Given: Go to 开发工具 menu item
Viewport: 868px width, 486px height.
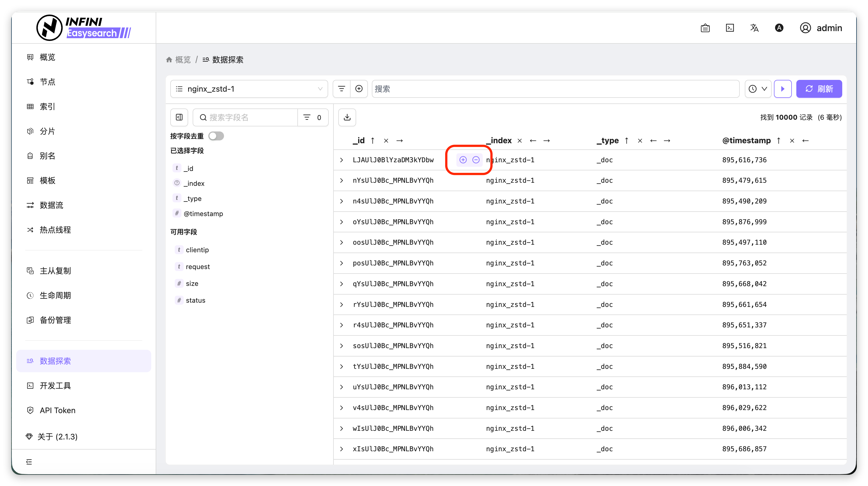Looking at the screenshot, I should [55, 385].
